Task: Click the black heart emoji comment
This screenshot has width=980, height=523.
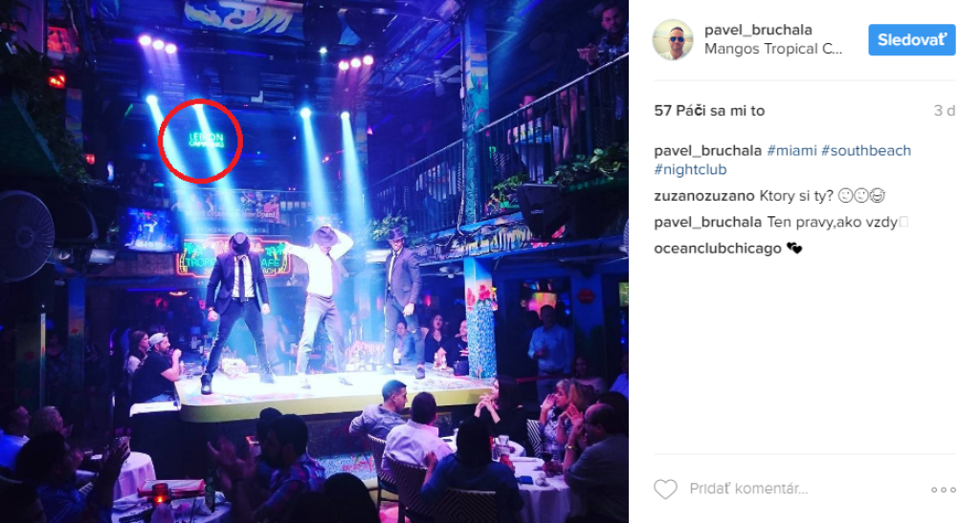Action: (x=794, y=249)
